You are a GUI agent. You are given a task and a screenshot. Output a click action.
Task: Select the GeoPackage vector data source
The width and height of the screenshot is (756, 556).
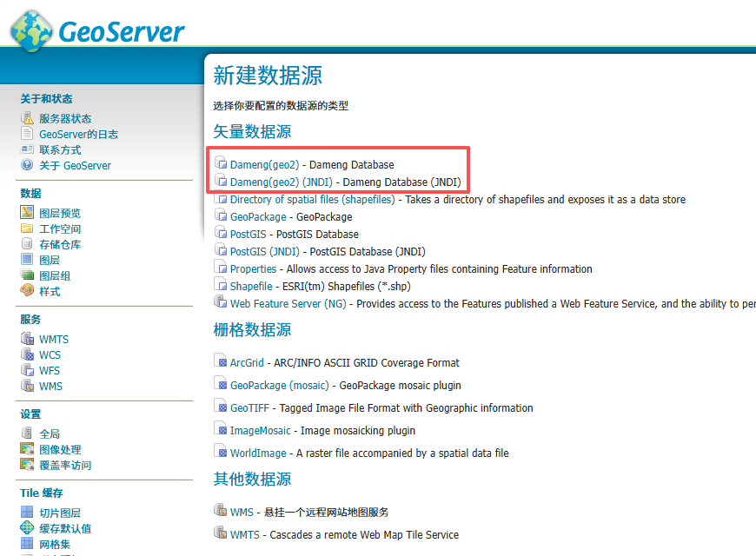point(258,217)
